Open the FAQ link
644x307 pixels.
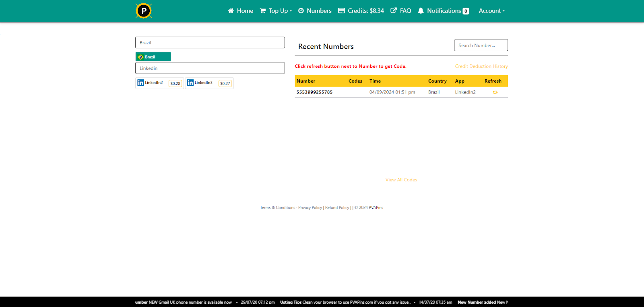[401, 11]
